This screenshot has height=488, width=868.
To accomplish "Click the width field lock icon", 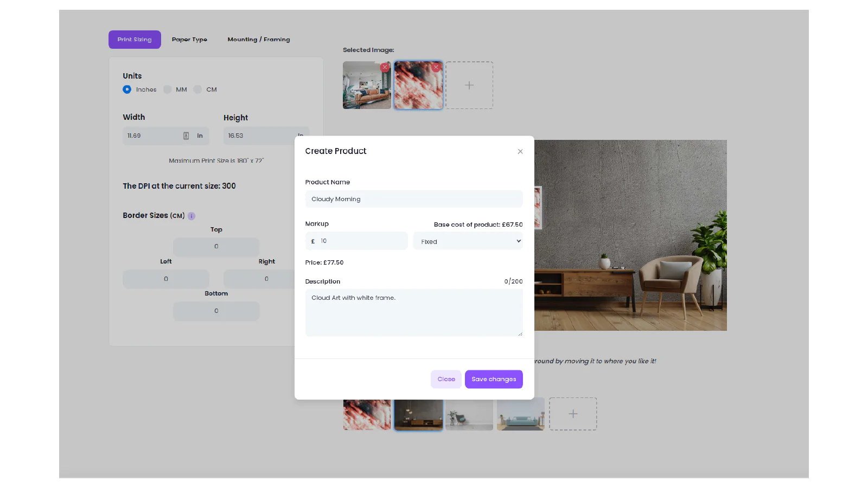I will coord(186,136).
